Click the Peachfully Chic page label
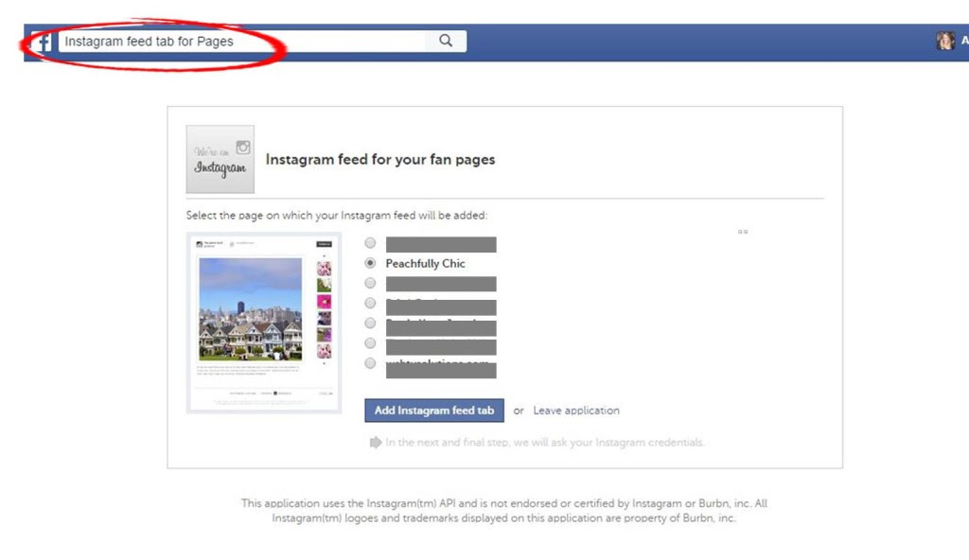969x560 pixels. point(425,263)
